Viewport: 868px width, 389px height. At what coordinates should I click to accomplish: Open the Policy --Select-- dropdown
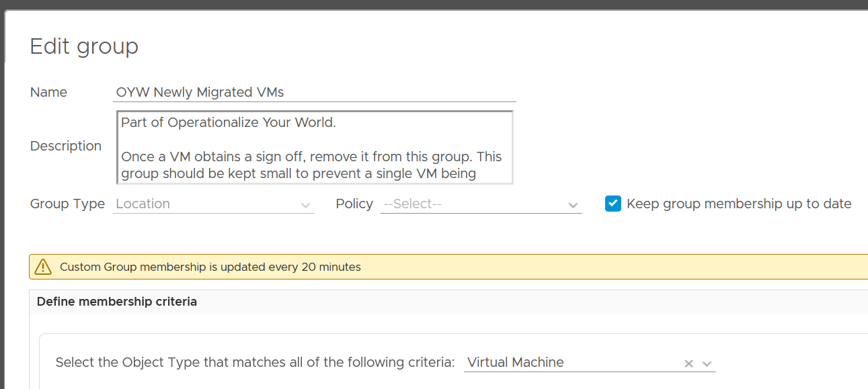(481, 204)
